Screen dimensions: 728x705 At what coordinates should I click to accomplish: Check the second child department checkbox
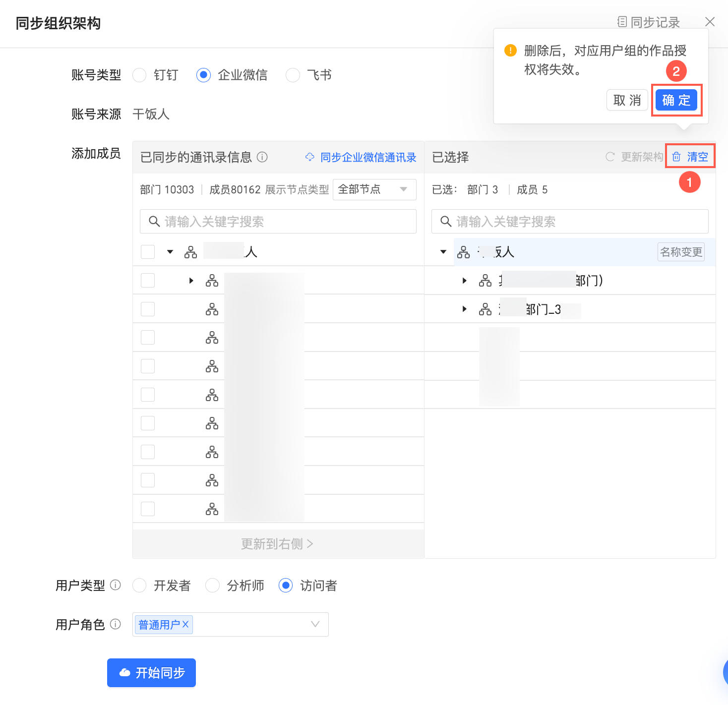click(x=148, y=309)
